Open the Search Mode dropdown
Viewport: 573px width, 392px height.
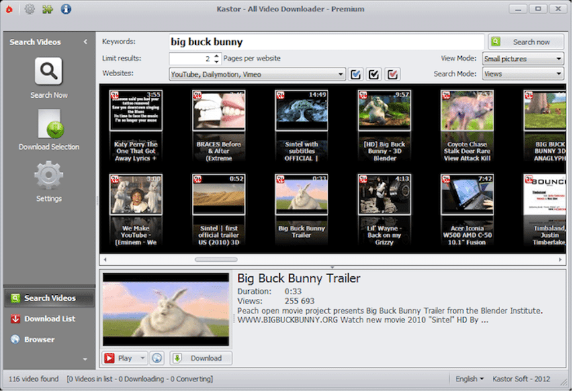pyautogui.click(x=523, y=74)
